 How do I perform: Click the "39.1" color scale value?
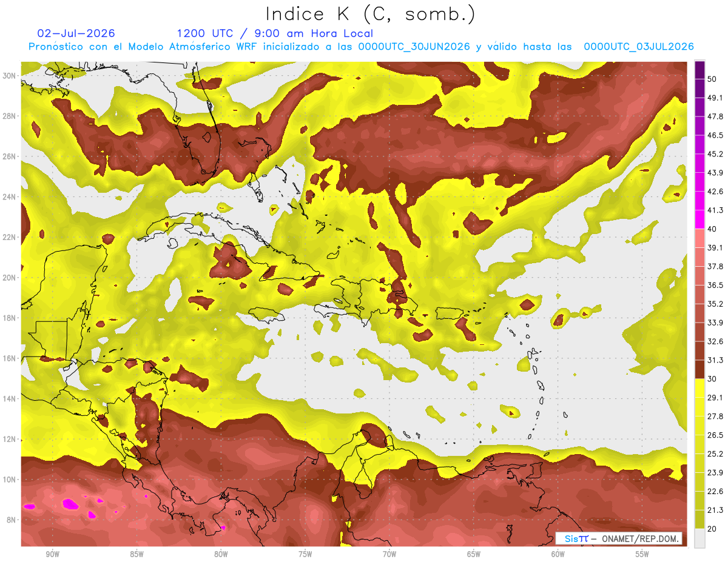715,247
